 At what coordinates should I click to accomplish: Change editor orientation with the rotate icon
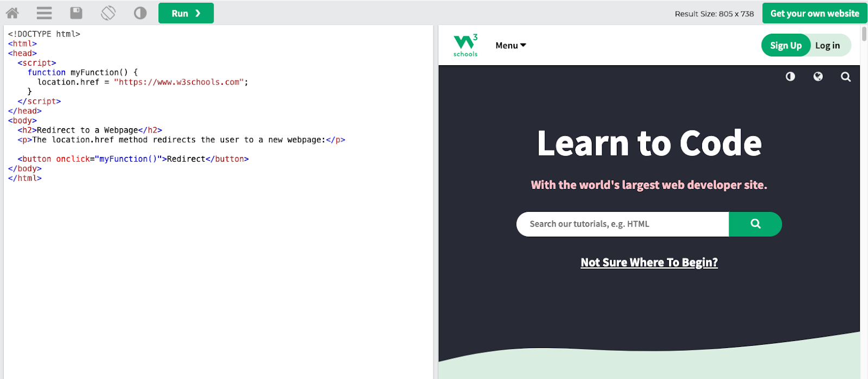click(x=108, y=13)
